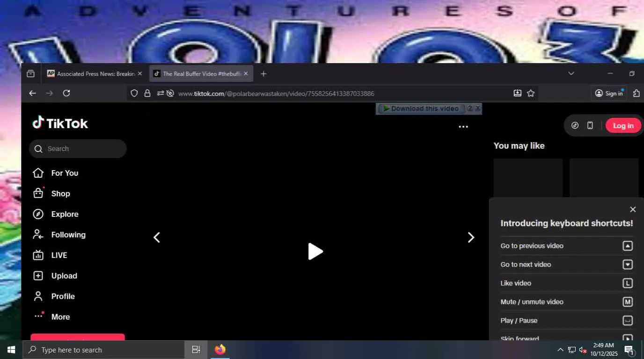Open the Shop page icon in sidebar
Viewport: 644px width, 359px height.
point(38,193)
